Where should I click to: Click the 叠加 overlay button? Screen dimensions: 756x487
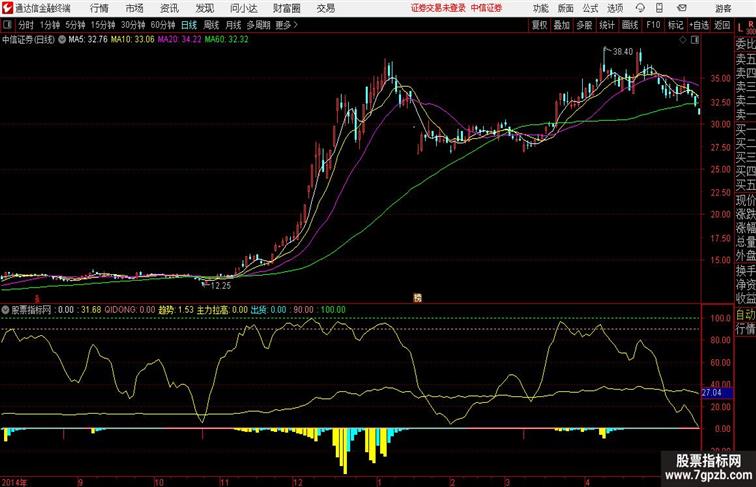[562, 25]
